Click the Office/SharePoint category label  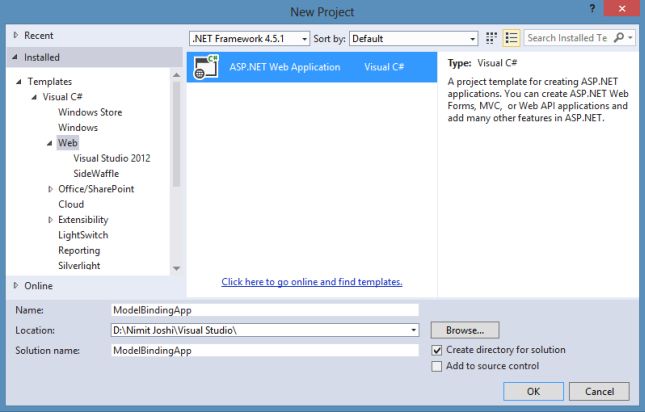pyautogui.click(x=96, y=189)
